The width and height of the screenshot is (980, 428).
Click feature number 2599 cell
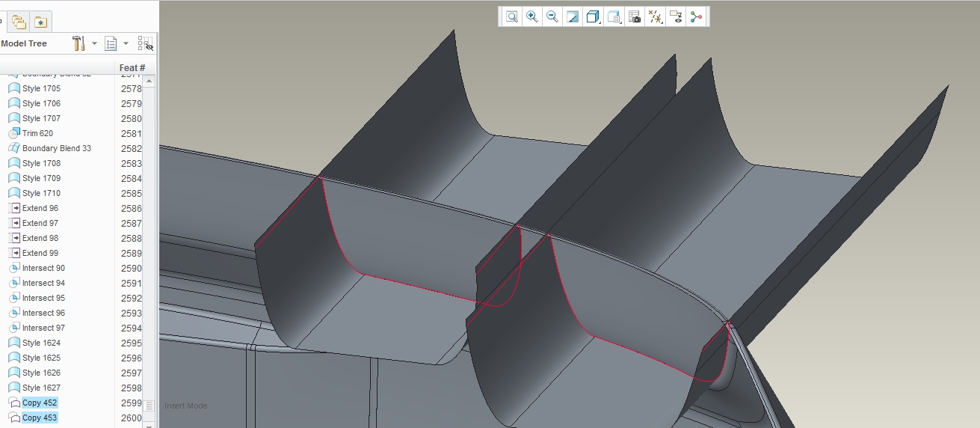pos(131,403)
